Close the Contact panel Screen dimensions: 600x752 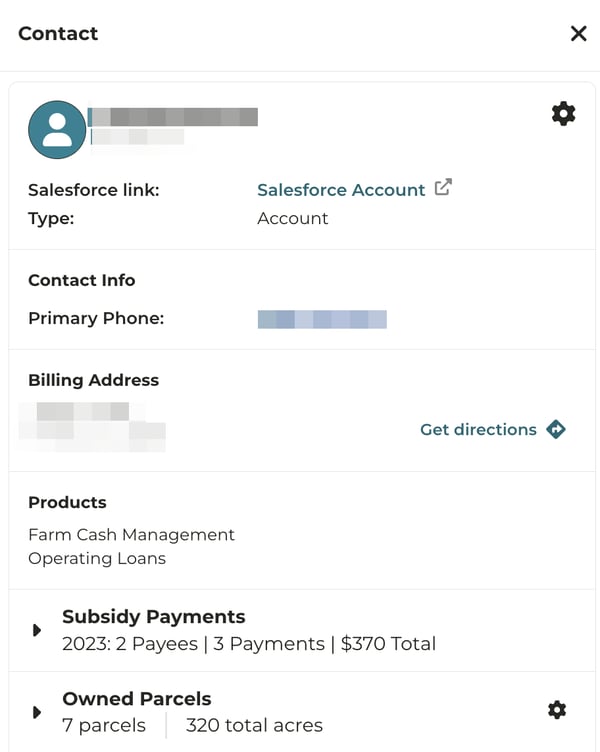578,34
